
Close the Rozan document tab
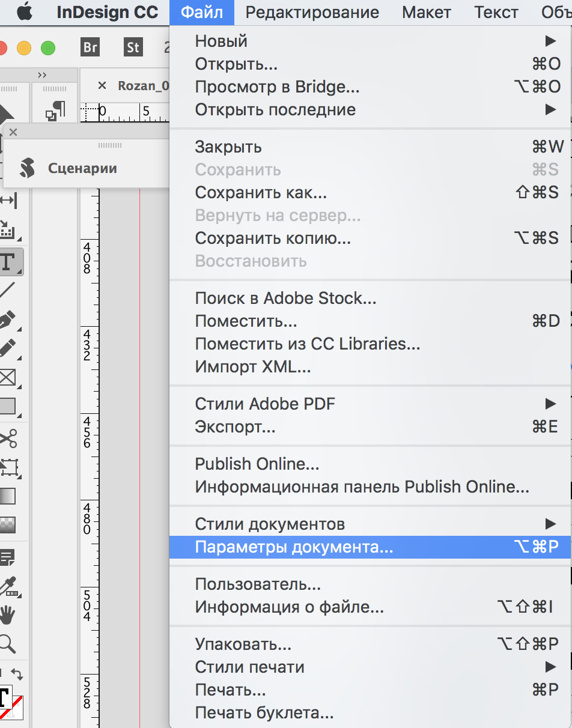tap(102, 86)
